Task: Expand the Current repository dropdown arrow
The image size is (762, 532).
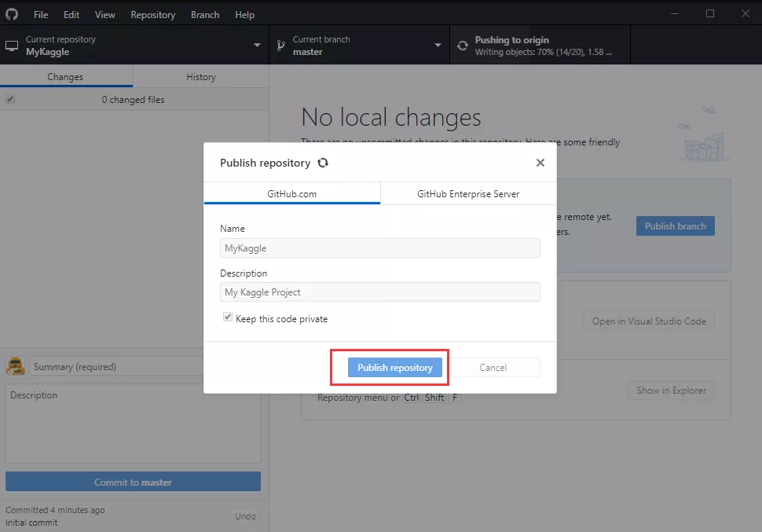Action: pos(257,46)
